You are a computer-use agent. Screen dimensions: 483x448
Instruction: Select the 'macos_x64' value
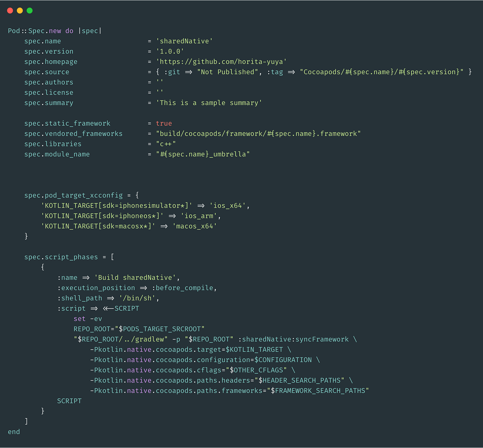(194, 226)
